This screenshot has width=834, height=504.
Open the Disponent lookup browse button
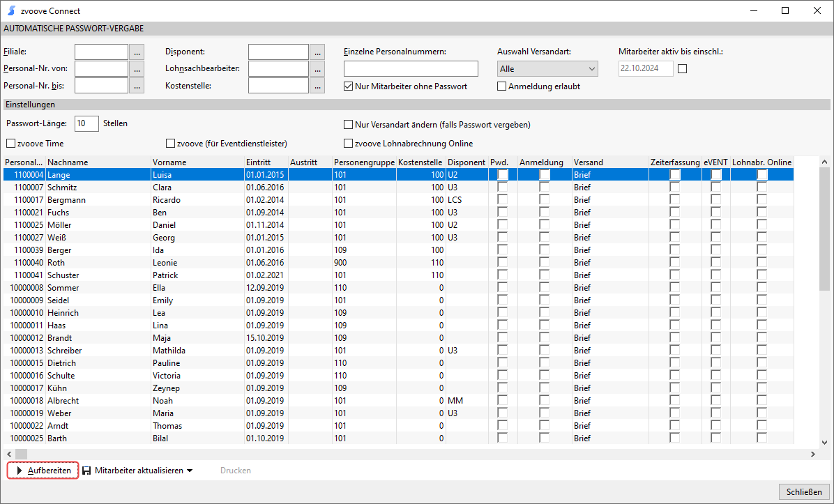pos(317,52)
